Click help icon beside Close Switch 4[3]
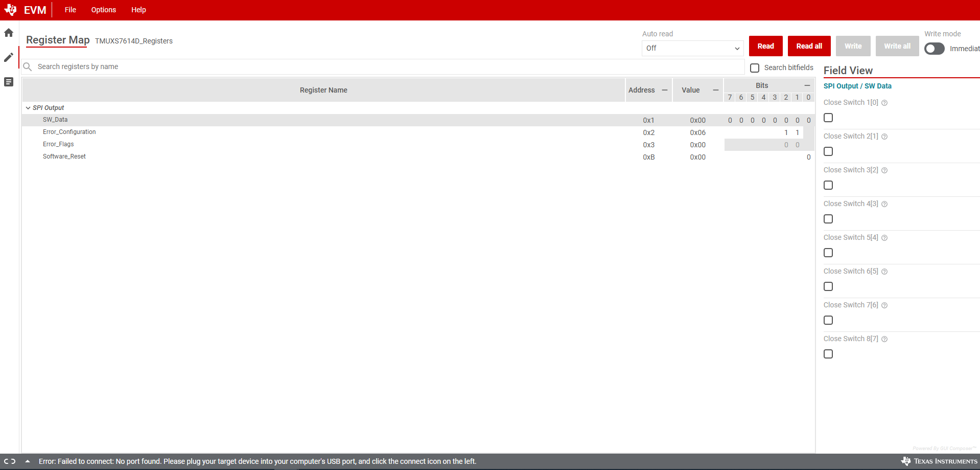Image resolution: width=980 pixels, height=470 pixels. click(884, 204)
